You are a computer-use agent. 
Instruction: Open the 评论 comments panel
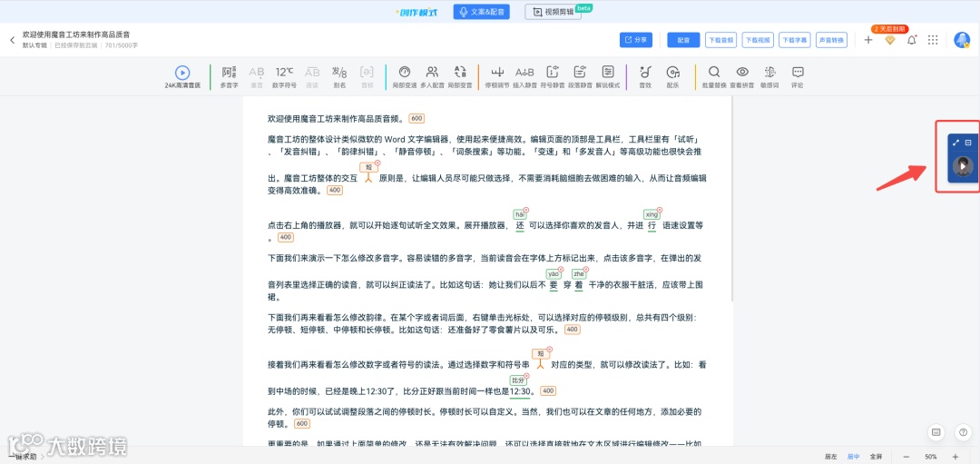(798, 76)
